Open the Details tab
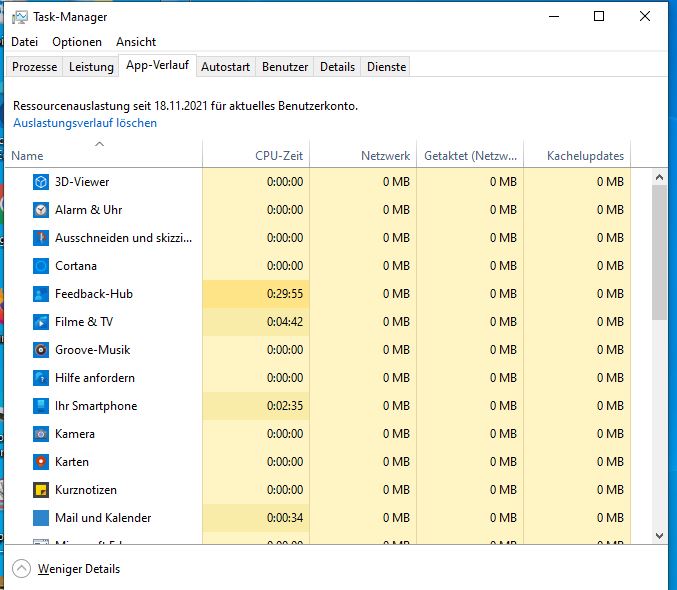The height and width of the screenshot is (590, 677). [337, 67]
